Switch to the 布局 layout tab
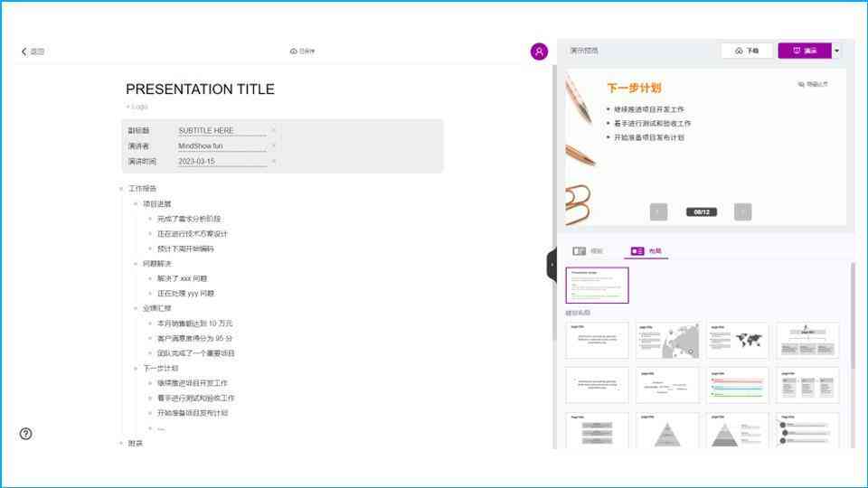 point(646,251)
